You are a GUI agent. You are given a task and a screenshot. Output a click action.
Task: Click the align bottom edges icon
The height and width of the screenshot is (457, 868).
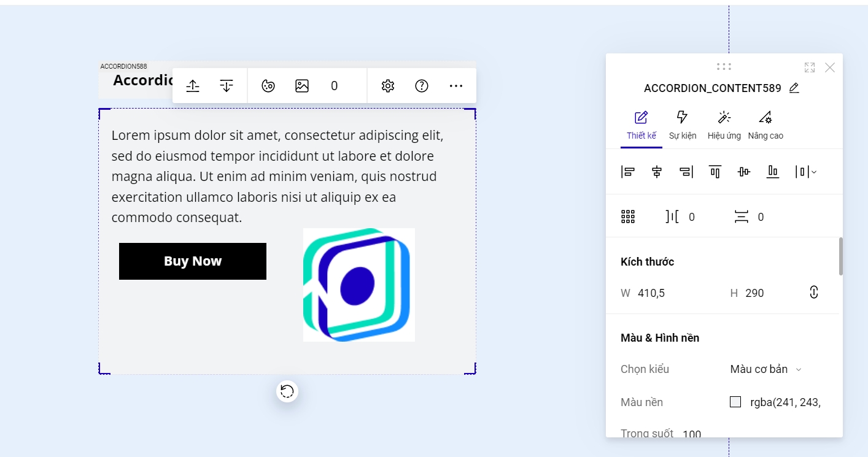(773, 172)
